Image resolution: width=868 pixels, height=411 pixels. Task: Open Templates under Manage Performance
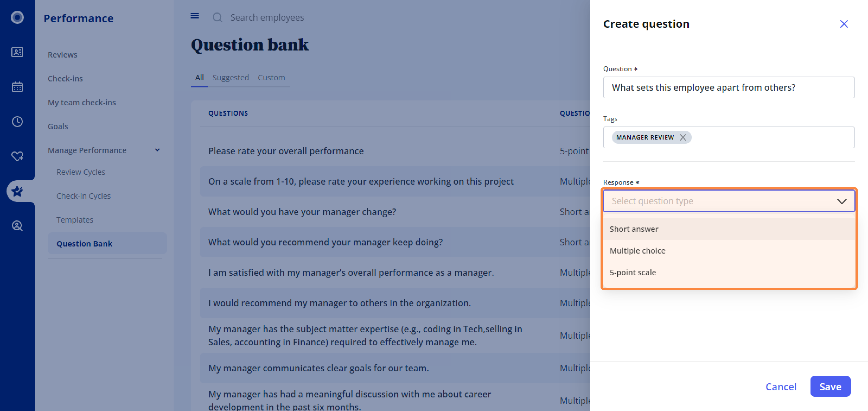pos(75,220)
